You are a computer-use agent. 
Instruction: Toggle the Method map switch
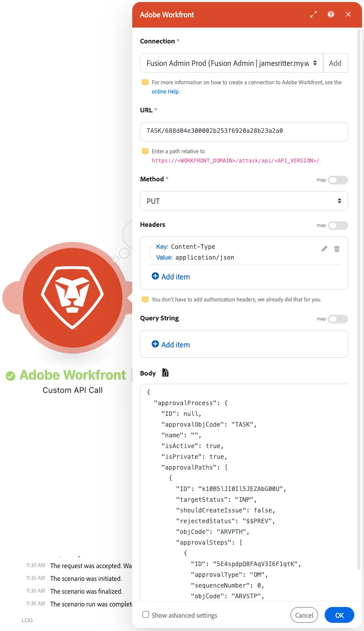(338, 180)
